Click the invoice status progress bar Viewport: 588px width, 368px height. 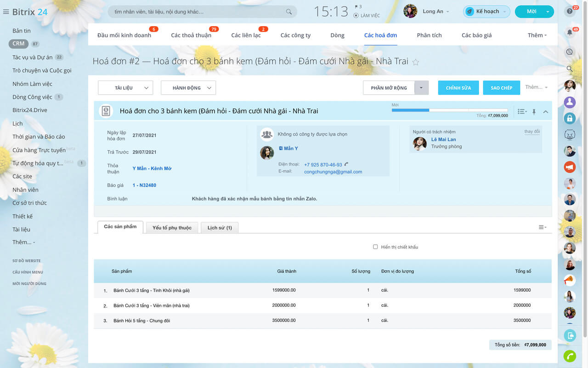(449, 110)
